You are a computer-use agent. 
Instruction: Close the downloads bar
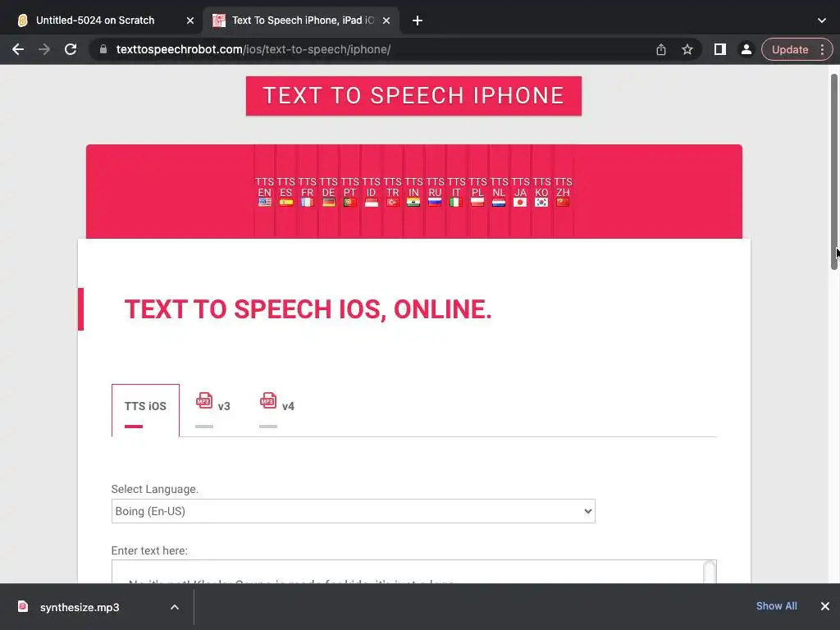[825, 606]
